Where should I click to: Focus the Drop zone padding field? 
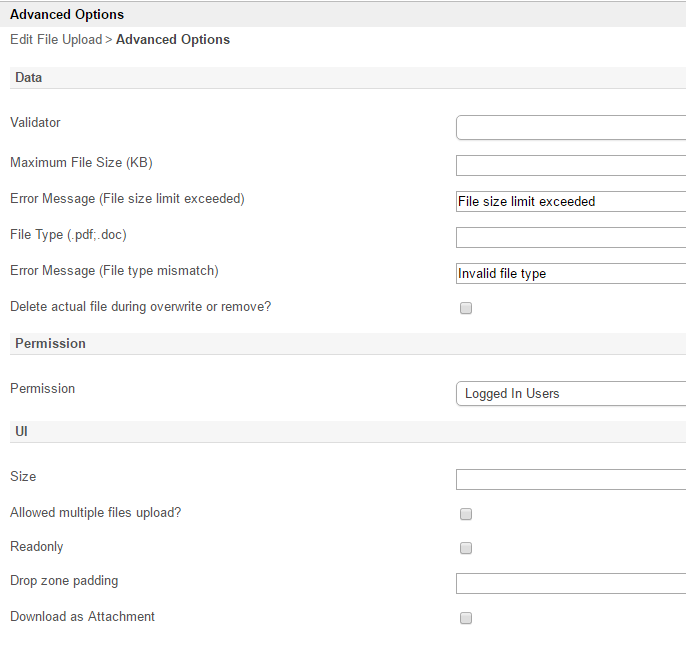570,584
